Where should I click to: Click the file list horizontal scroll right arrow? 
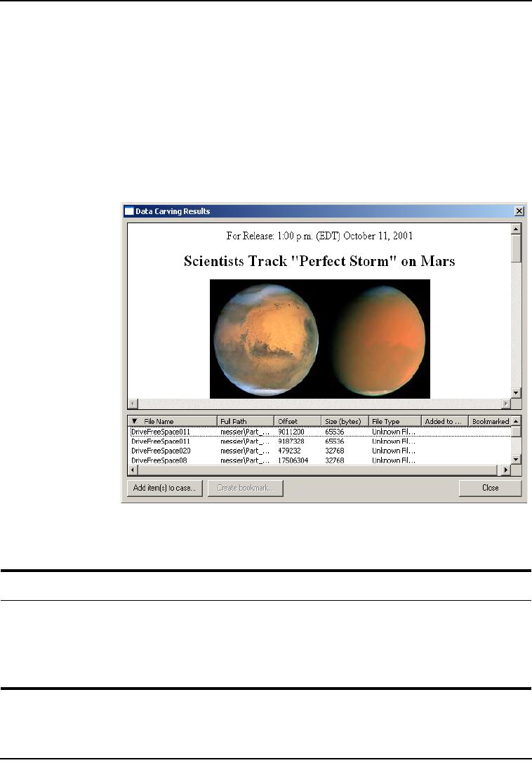[506, 470]
